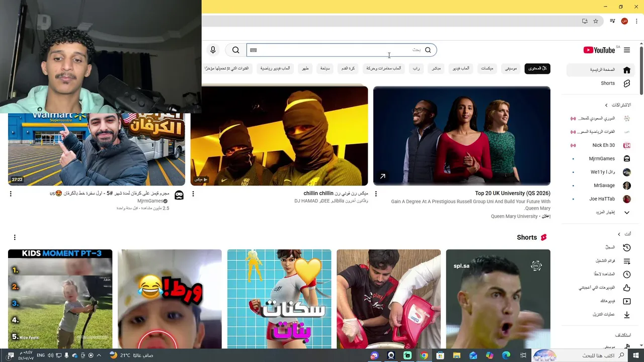The height and width of the screenshot is (362, 644).
Task: Open the KIDS MOMENT PT-3 Short
Action: click(x=60, y=299)
